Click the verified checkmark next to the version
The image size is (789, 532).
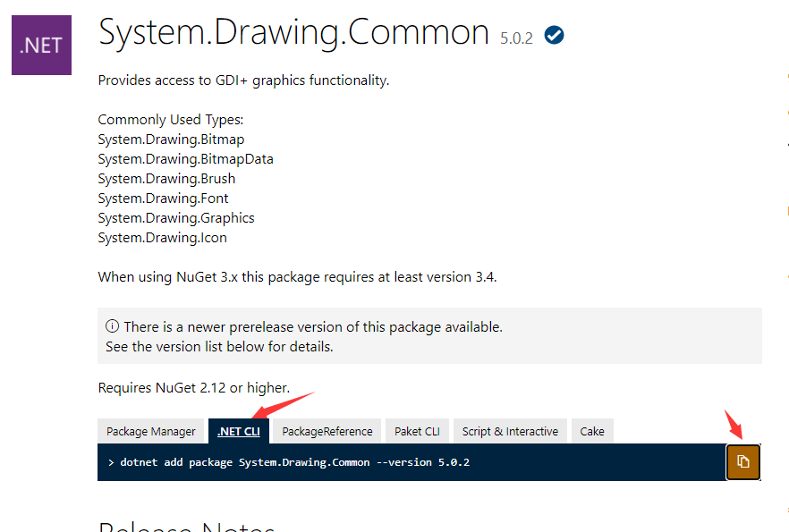[554, 36]
